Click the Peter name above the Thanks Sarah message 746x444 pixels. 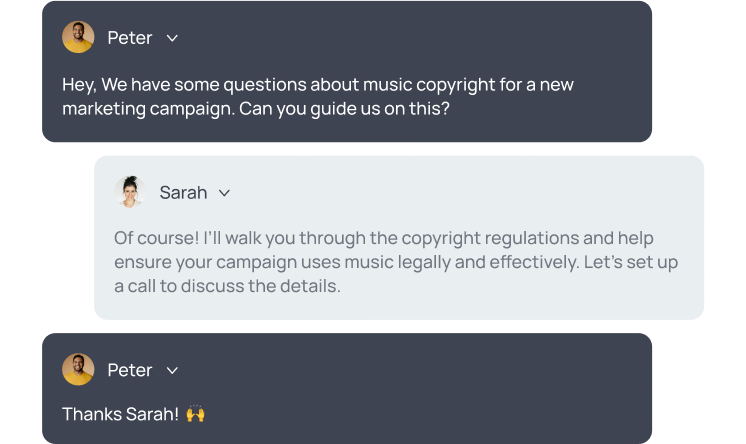pyautogui.click(x=129, y=370)
